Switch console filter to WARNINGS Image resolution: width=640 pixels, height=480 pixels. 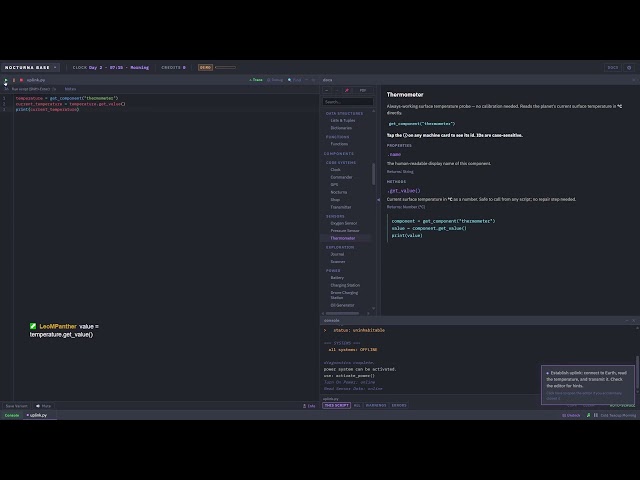click(376, 405)
